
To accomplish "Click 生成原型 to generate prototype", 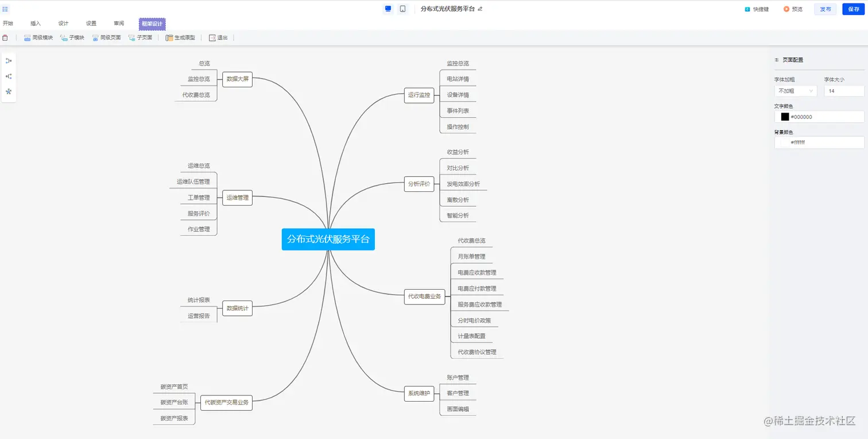I will (180, 37).
